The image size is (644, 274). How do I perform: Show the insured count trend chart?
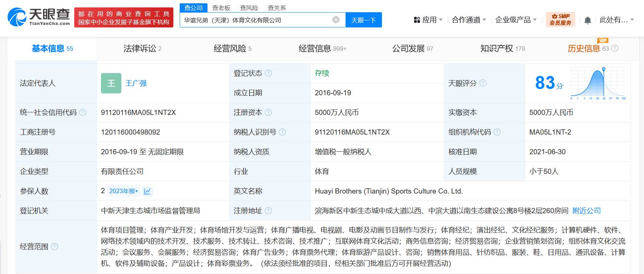(x=147, y=191)
